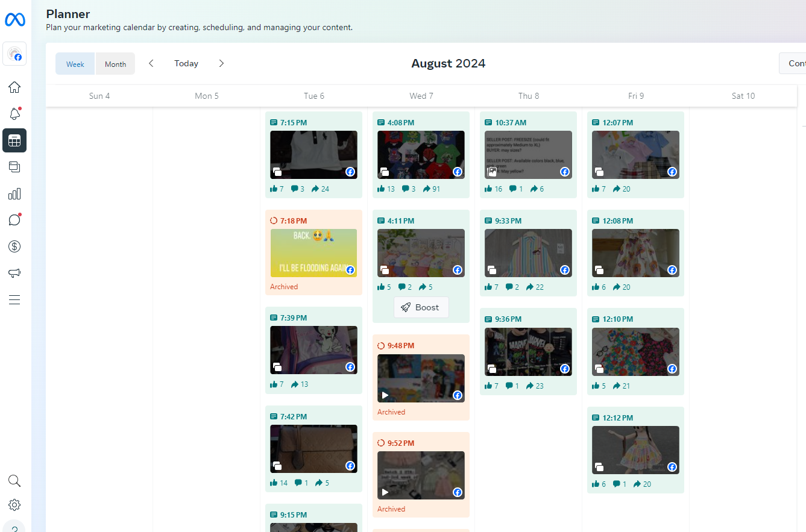Click the archived status icon beside 7:18 PM
Screen dimensions: 806x532
[x=274, y=221]
